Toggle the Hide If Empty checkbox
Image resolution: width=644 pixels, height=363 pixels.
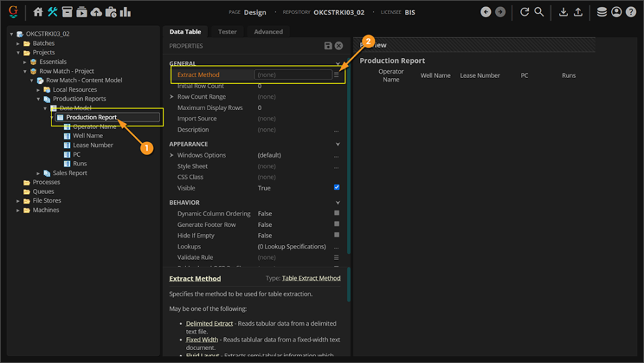(337, 235)
